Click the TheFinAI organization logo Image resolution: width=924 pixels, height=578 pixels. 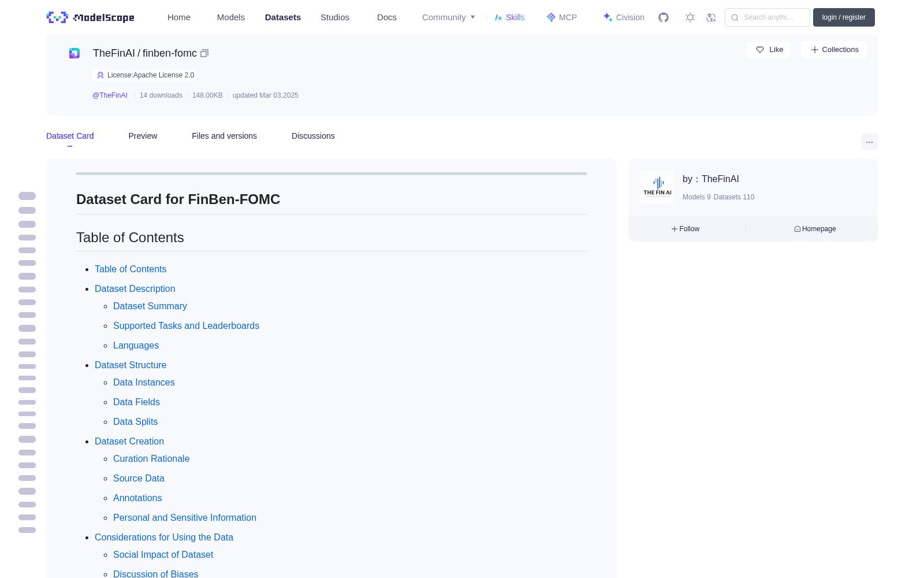[x=657, y=187]
